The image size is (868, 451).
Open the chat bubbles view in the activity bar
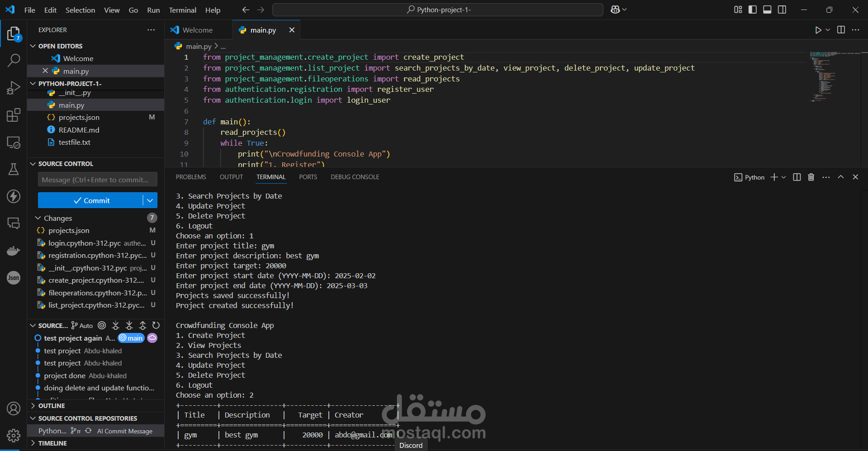click(x=14, y=223)
